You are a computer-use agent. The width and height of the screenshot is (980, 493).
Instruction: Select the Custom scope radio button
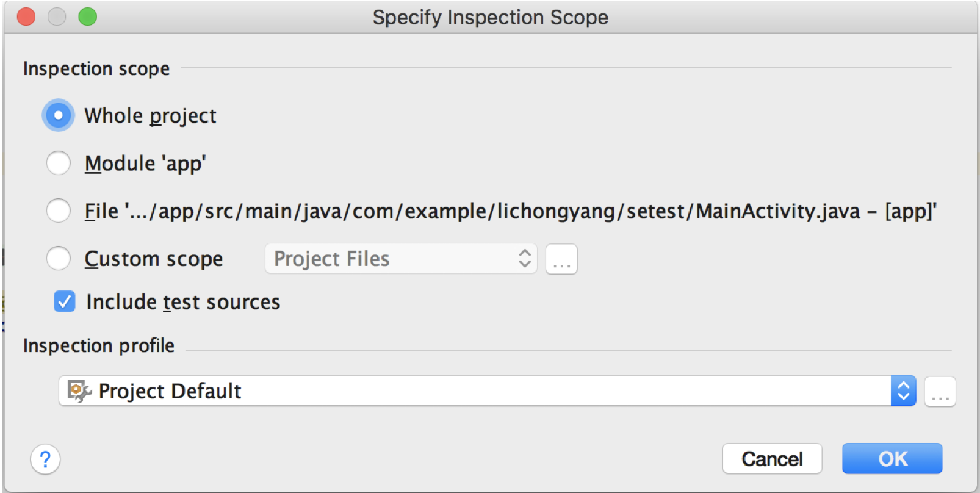[x=59, y=258]
